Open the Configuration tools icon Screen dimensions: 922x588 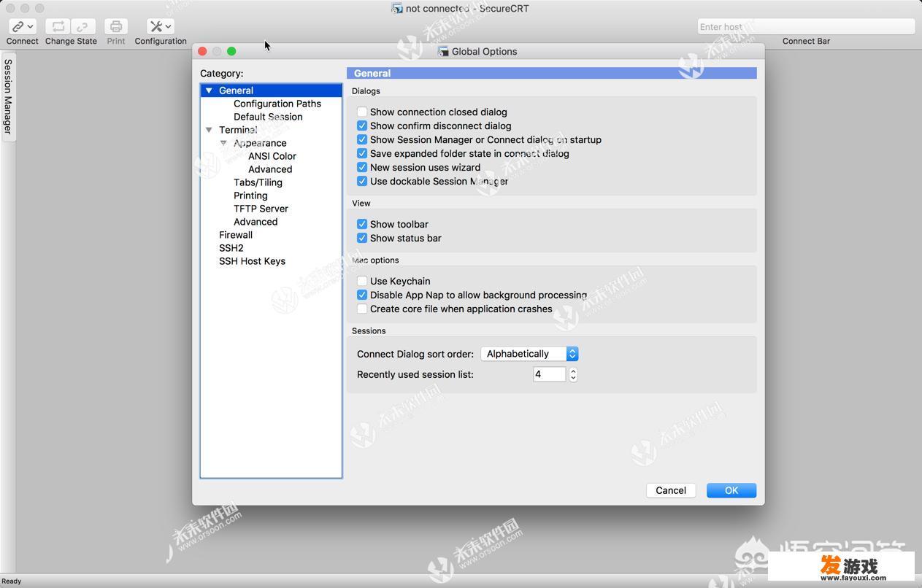[x=156, y=26]
